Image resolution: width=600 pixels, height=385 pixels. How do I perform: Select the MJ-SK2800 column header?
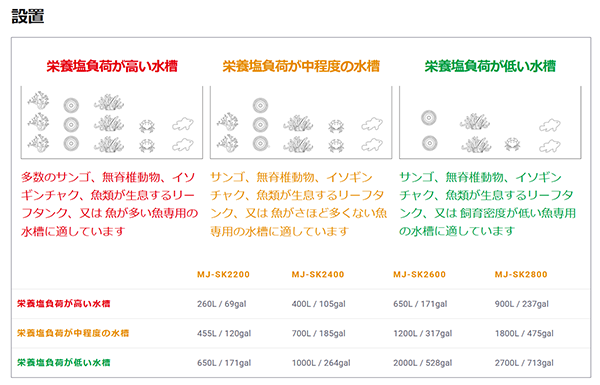tap(521, 274)
